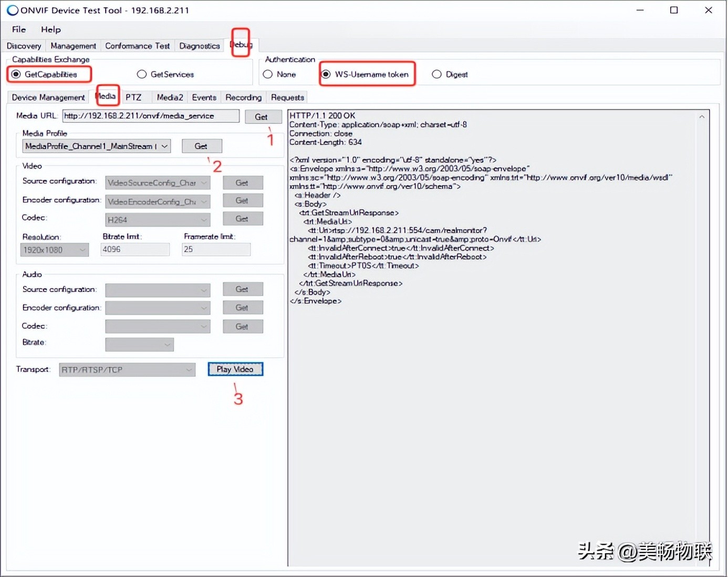Open the Audio Bitrate dropdown
The height and width of the screenshot is (577, 728).
[x=139, y=345]
